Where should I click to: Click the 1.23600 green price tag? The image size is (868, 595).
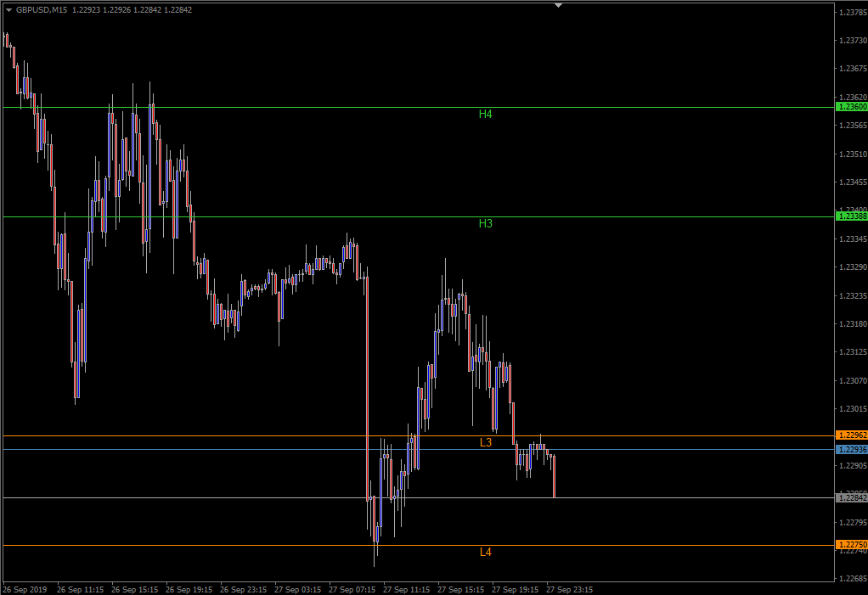coord(851,107)
